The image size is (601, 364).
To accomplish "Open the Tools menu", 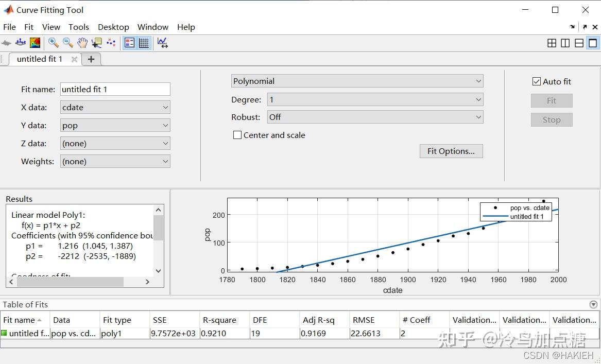I will pos(79,27).
